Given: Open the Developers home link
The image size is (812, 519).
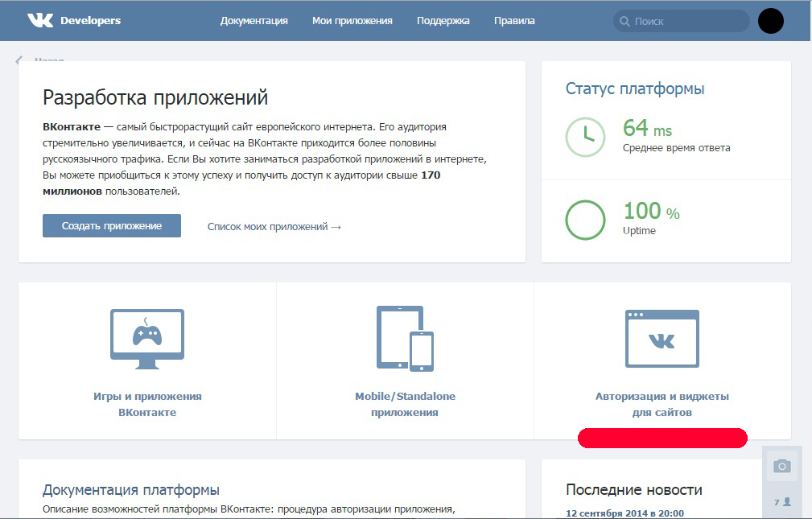Looking at the screenshot, I should (91, 21).
